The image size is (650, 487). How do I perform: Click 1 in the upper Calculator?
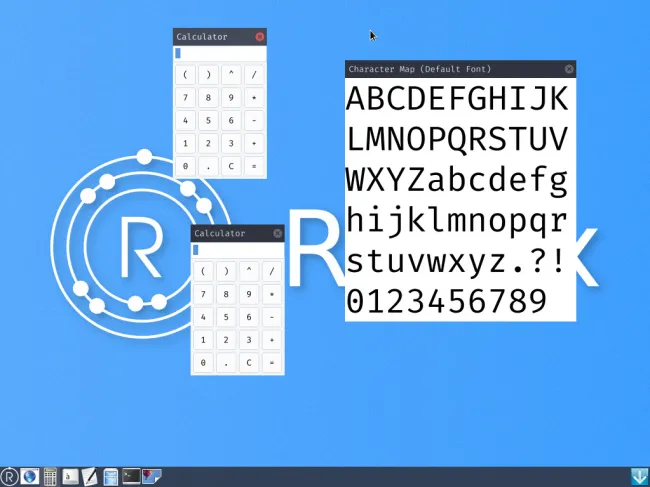(x=185, y=143)
